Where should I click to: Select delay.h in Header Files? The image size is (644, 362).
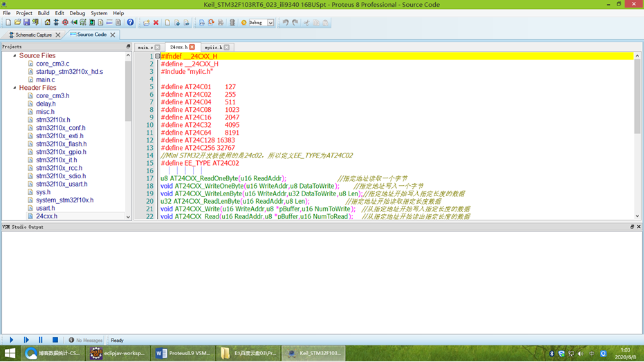[46, 104]
